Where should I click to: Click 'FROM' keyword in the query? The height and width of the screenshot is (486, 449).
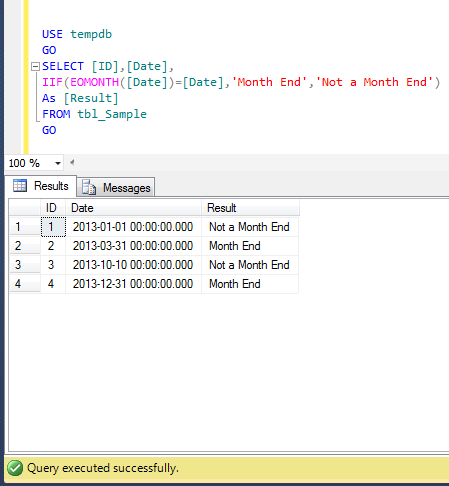tap(56, 114)
